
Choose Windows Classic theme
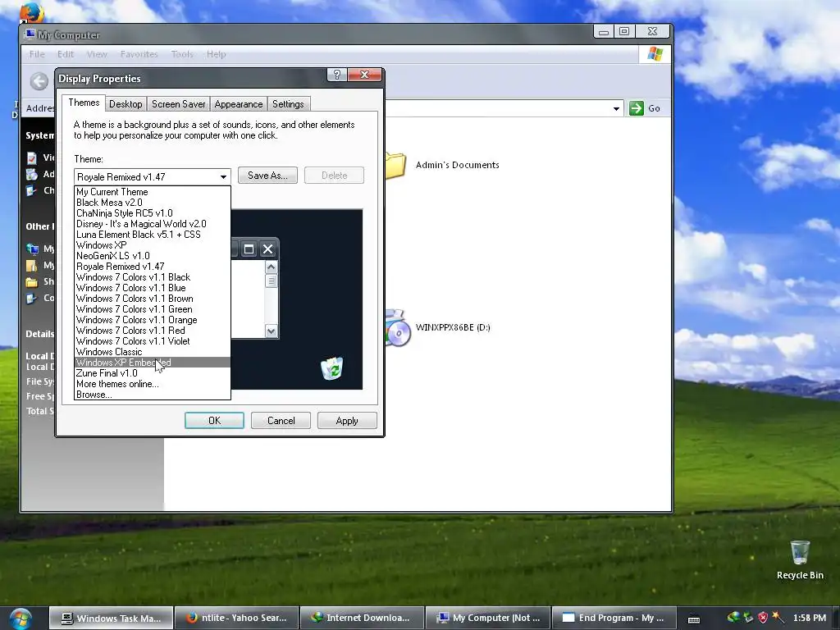click(153, 352)
